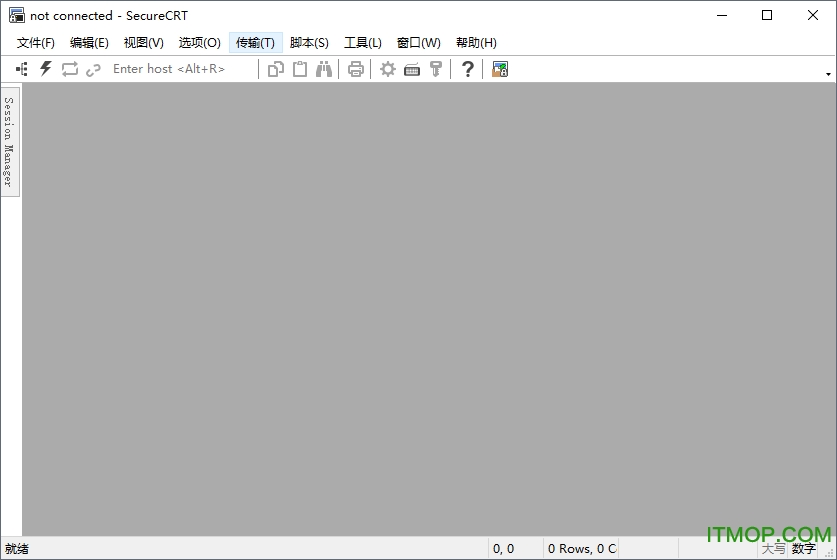Viewport: 837px width, 560px height.
Task: Close the SecureCRT window
Action: click(812, 15)
